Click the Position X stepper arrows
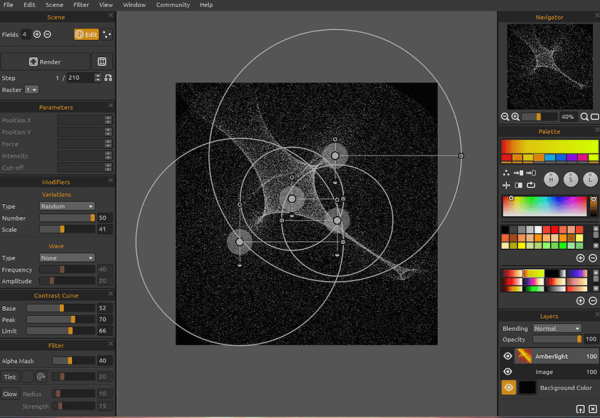 [108, 120]
